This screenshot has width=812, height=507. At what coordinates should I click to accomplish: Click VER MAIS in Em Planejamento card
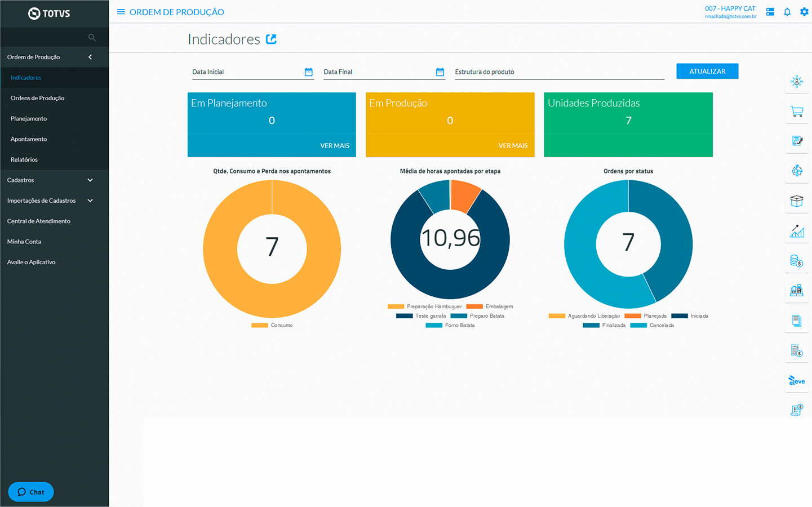pyautogui.click(x=335, y=146)
